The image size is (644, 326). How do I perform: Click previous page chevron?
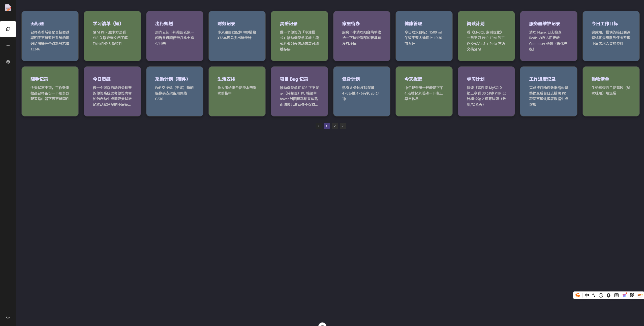pyautogui.click(x=318, y=126)
